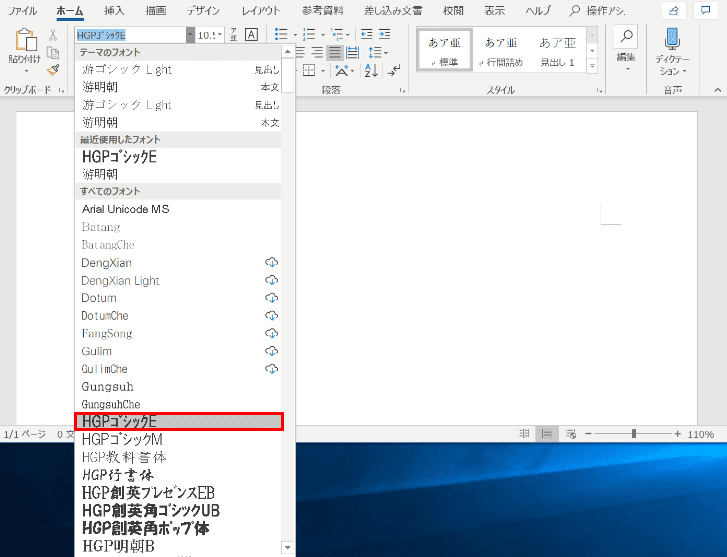The height and width of the screenshot is (557, 727).
Task: Click the download cloud icon beside DengXian
Action: coord(271,262)
